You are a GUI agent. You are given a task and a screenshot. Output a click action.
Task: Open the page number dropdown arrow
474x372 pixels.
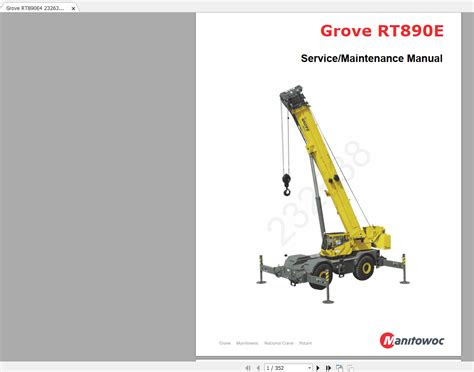[310, 368]
